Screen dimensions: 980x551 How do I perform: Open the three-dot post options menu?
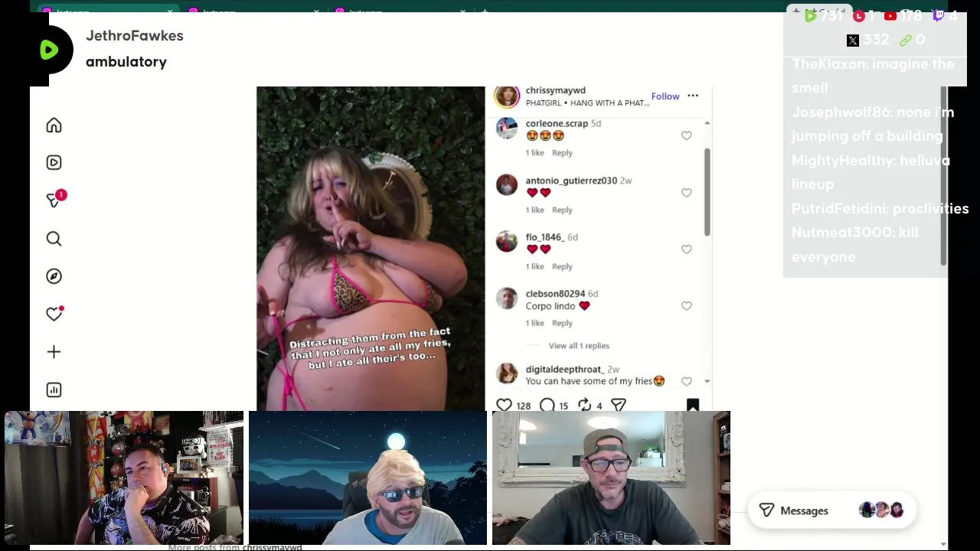point(693,96)
